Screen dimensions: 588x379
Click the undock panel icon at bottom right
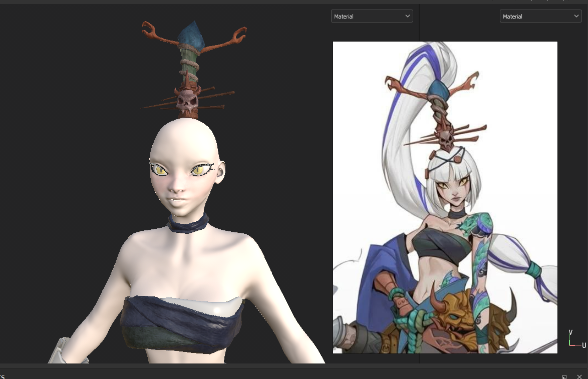click(564, 376)
